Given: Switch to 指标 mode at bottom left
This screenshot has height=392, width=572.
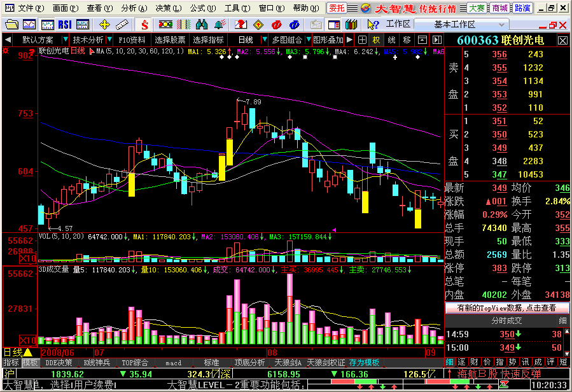Looking at the screenshot, I should (11, 363).
